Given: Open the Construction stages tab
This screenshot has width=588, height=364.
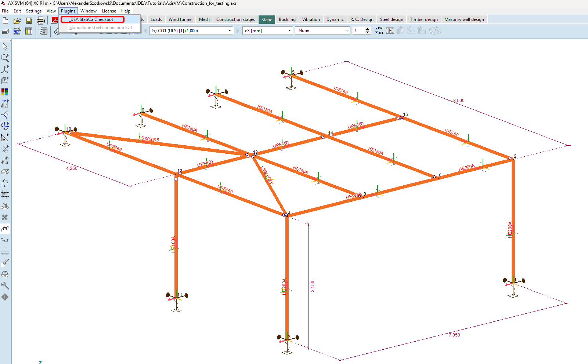Looking at the screenshot, I should tap(235, 19).
